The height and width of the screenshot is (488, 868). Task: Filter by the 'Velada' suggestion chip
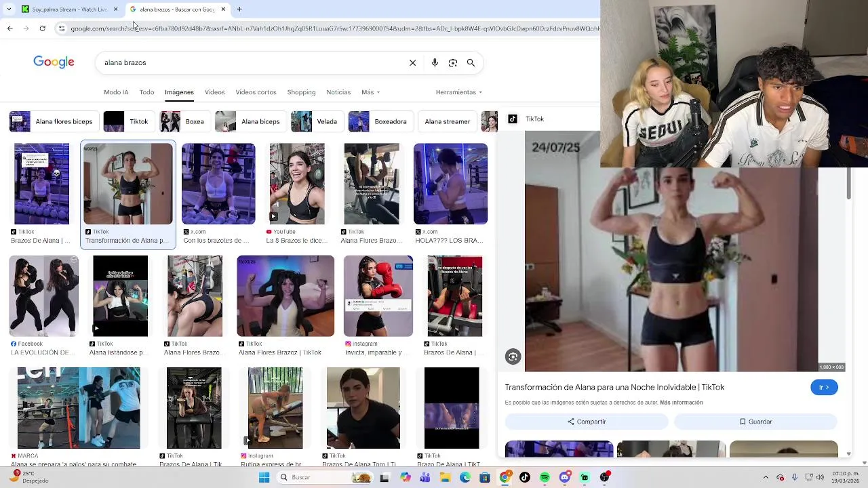click(317, 122)
